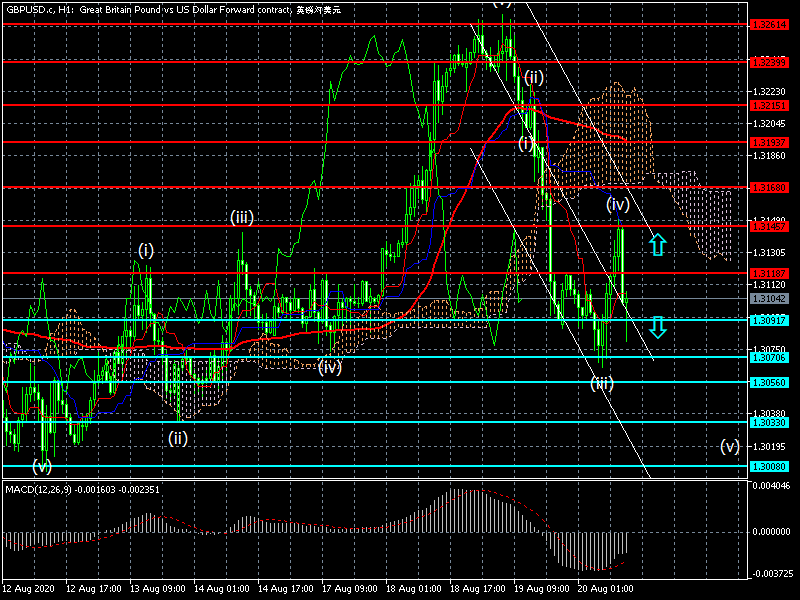Click the cyan up arrow marker
The height and width of the screenshot is (600, 800).
coord(657,243)
